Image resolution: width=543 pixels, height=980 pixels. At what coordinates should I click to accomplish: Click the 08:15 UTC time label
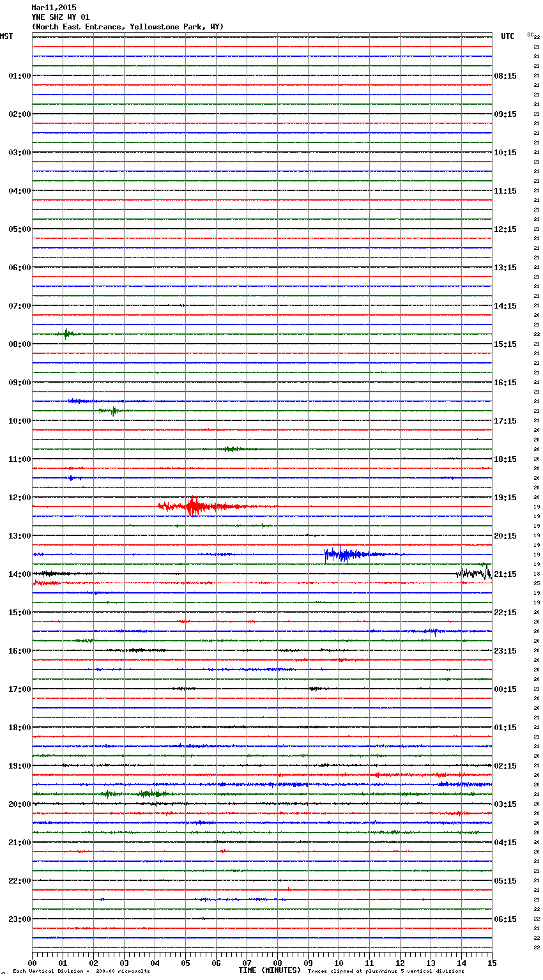(x=505, y=76)
